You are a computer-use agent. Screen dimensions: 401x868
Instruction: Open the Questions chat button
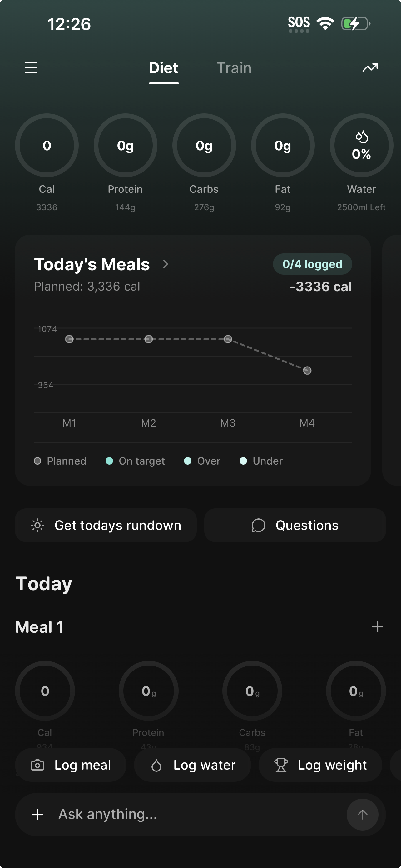click(295, 525)
